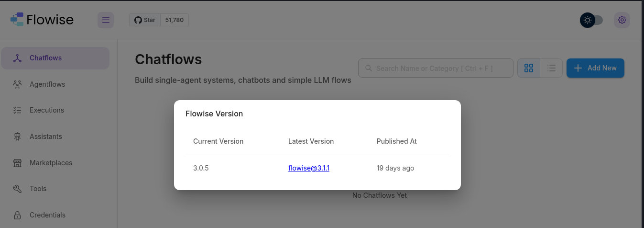
Task: Open the settings gear menu
Action: (x=622, y=20)
